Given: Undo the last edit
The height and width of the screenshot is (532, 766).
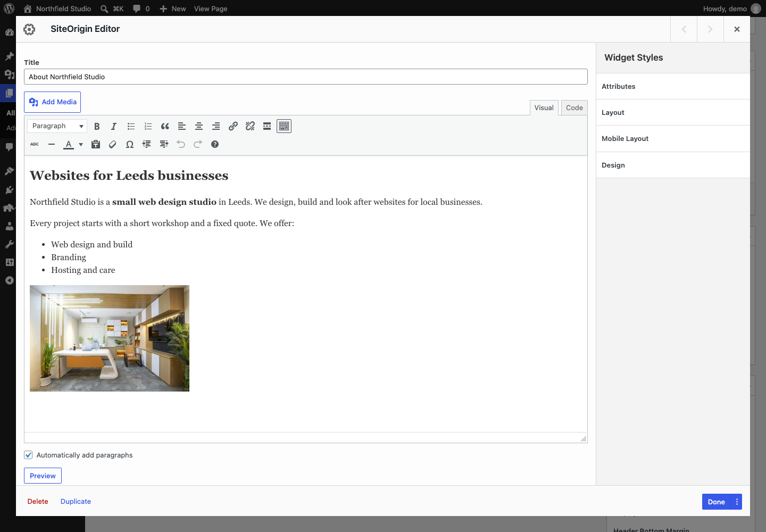Looking at the screenshot, I should pyautogui.click(x=181, y=144).
